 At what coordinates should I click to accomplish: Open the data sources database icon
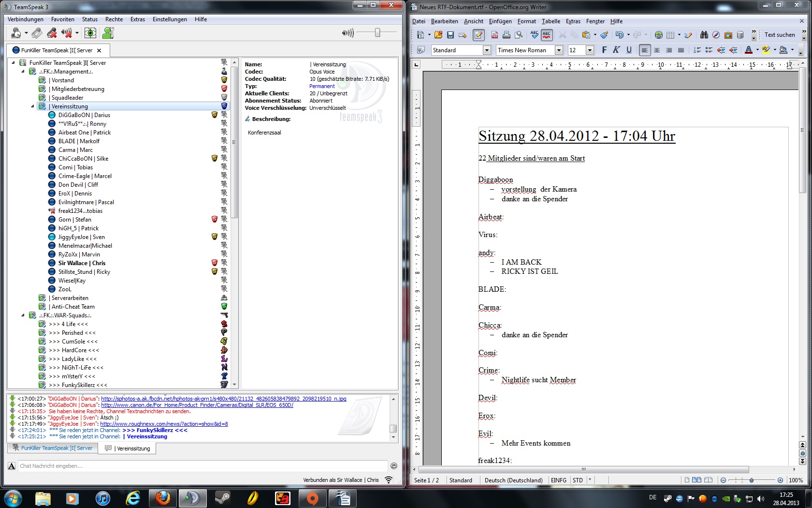pyautogui.click(x=740, y=35)
